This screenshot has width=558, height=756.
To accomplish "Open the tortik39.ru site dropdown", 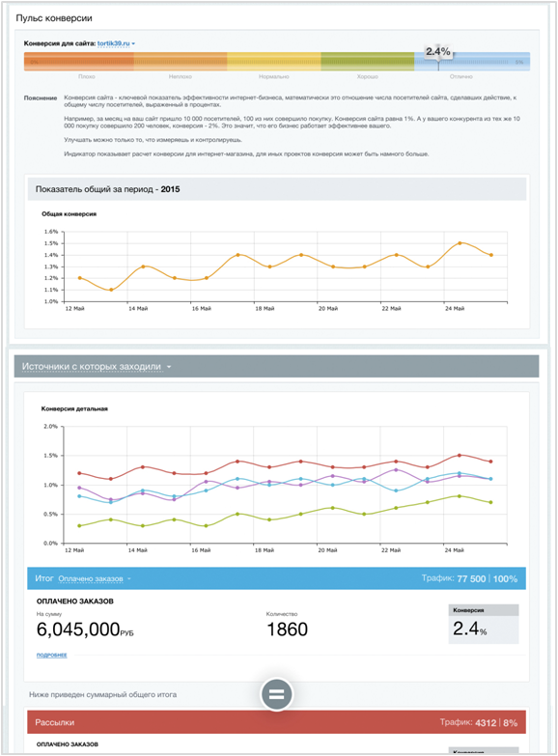I will (116, 43).
